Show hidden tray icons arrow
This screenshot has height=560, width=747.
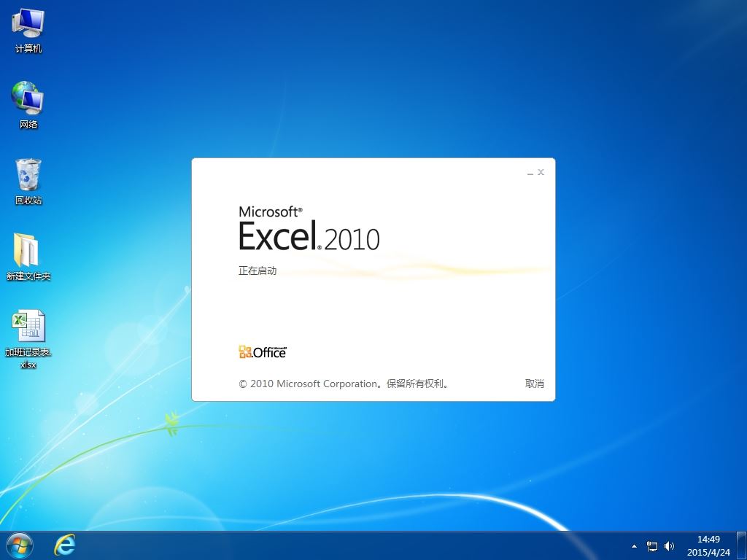tap(634, 546)
